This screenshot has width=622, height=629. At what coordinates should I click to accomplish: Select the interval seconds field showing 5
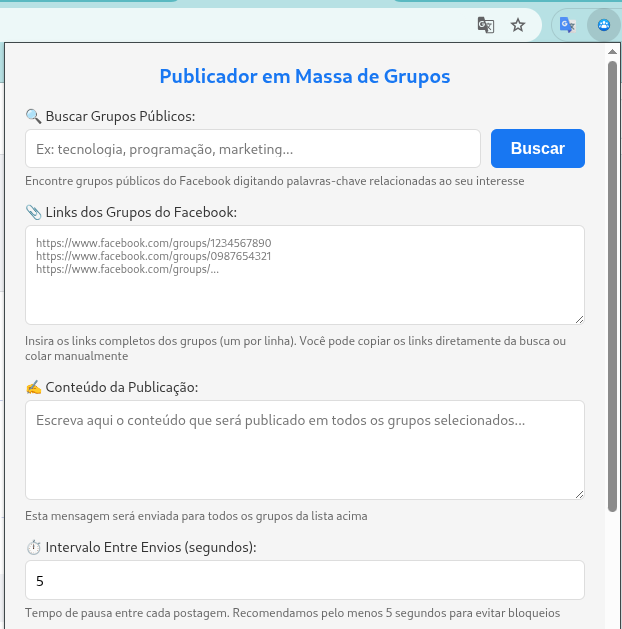[305, 580]
